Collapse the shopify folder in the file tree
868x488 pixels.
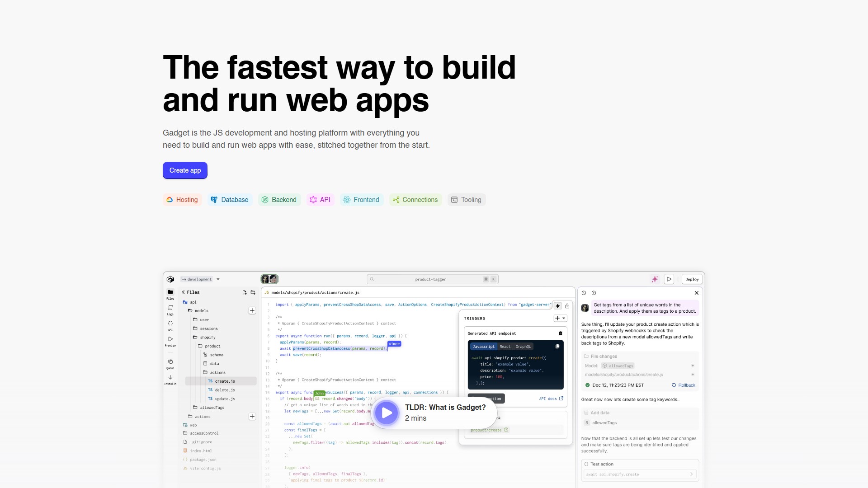coord(208,337)
